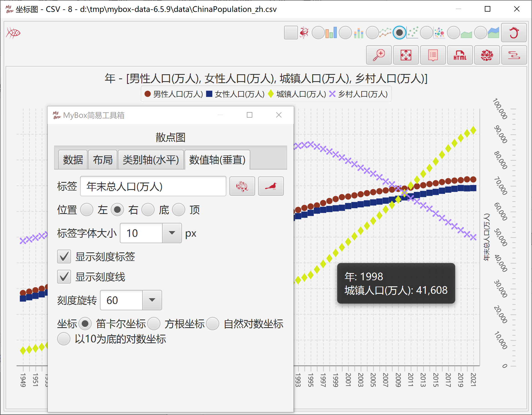Open 标签字体大小 dropdown arrow

pos(172,233)
